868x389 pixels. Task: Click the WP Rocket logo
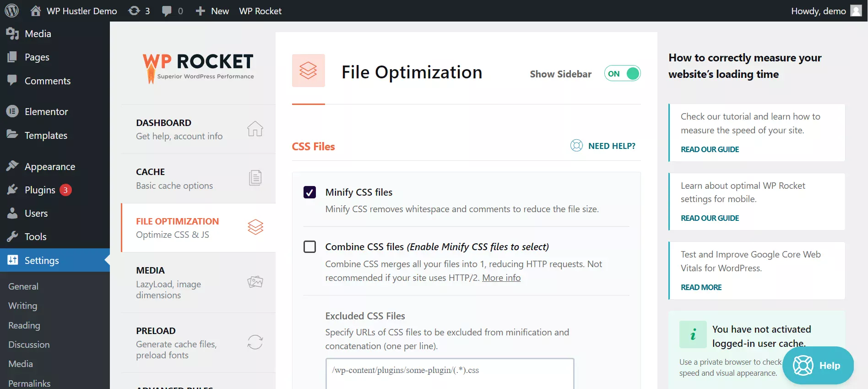tap(198, 68)
